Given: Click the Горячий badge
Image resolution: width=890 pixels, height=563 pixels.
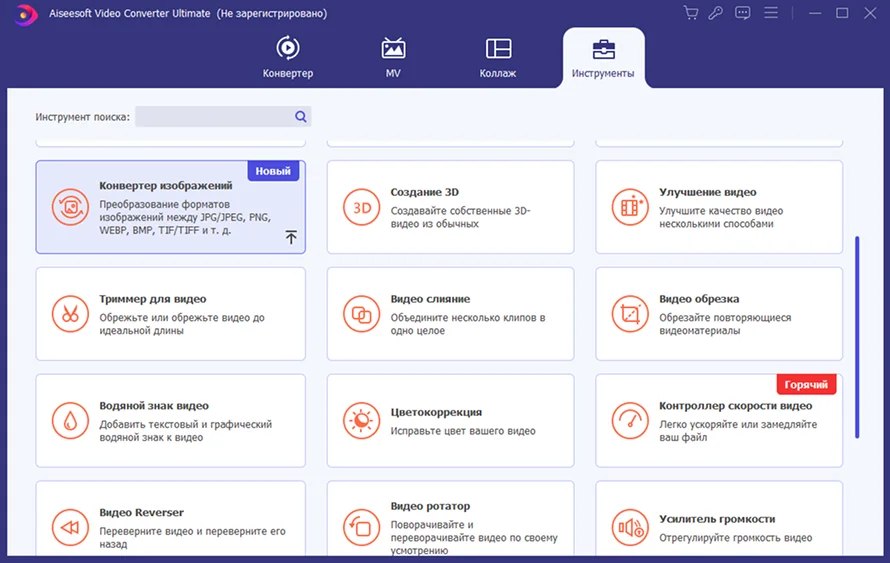Looking at the screenshot, I should (x=806, y=385).
